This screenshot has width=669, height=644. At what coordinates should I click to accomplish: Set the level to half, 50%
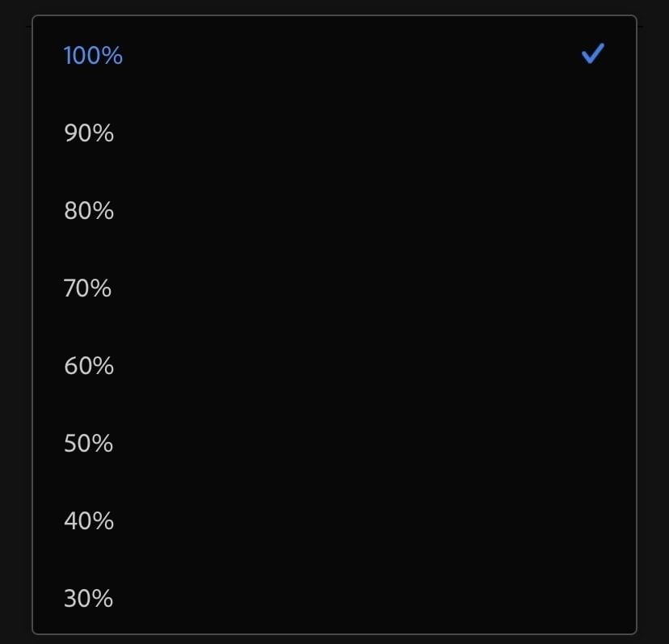[334, 444]
